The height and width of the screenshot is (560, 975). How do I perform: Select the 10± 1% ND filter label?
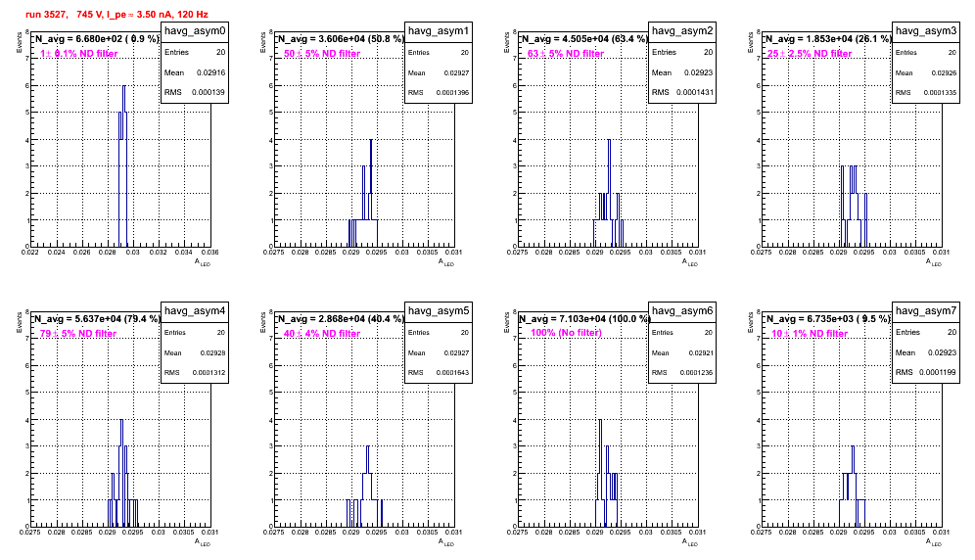coord(810,334)
